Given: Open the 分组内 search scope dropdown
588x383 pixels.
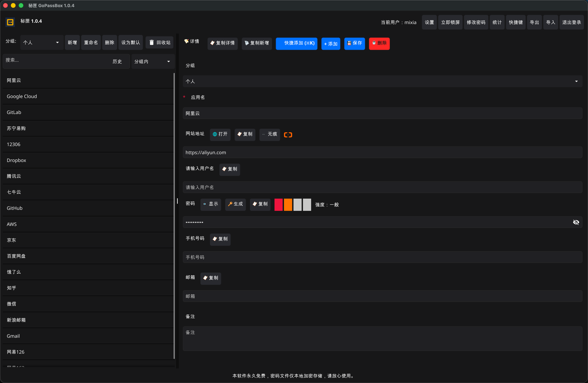Looking at the screenshot, I should point(153,62).
